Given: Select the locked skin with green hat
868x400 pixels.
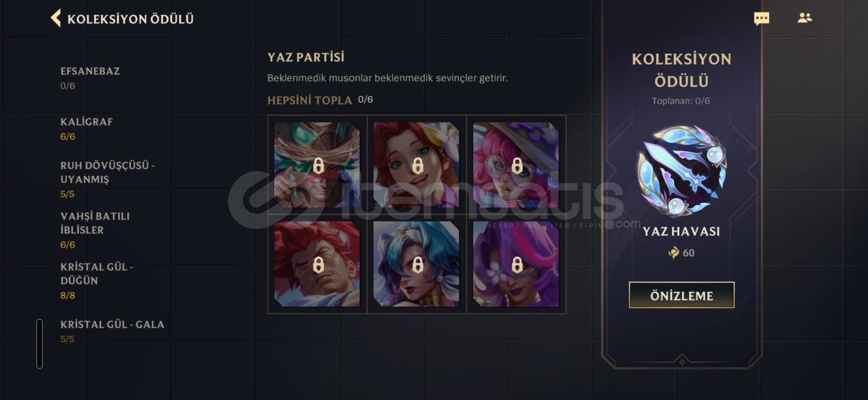Looking at the screenshot, I should pyautogui.click(x=317, y=165).
